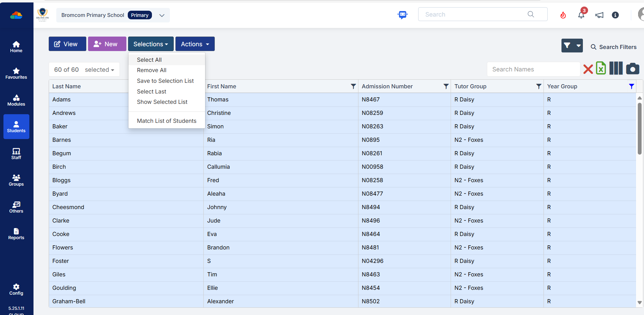The height and width of the screenshot is (315, 644).
Task: Filter the First Name column
Action: coord(353,86)
